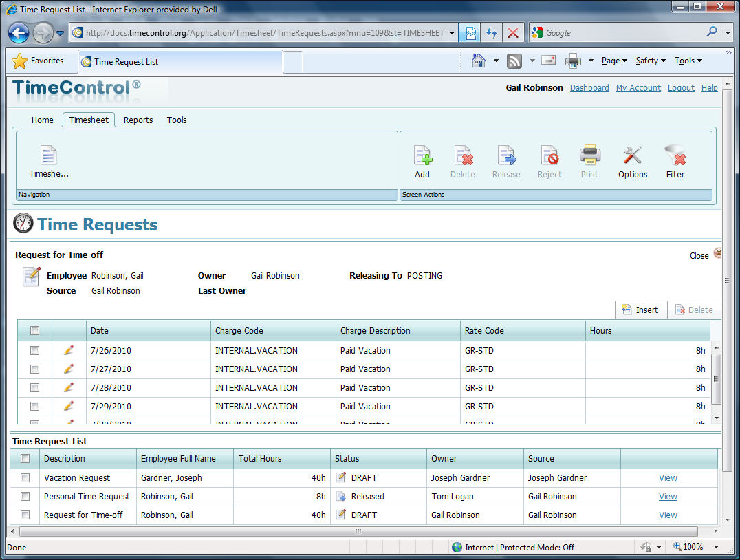Edit the 7/26/2010 row pencil icon

click(69, 350)
